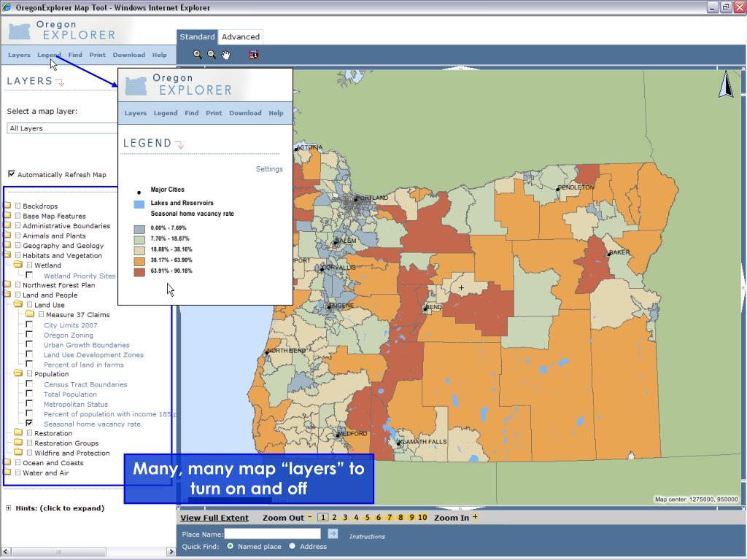Click the Population folder icon

coord(18,373)
